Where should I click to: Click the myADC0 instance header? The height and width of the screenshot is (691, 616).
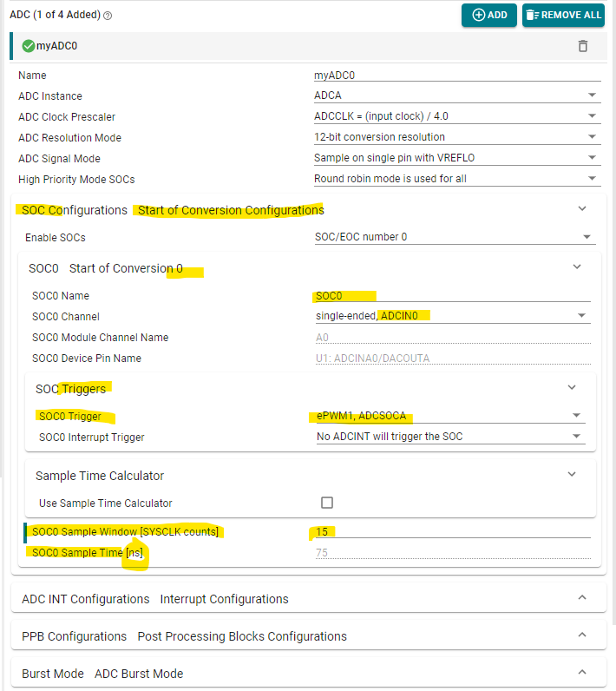pos(308,46)
